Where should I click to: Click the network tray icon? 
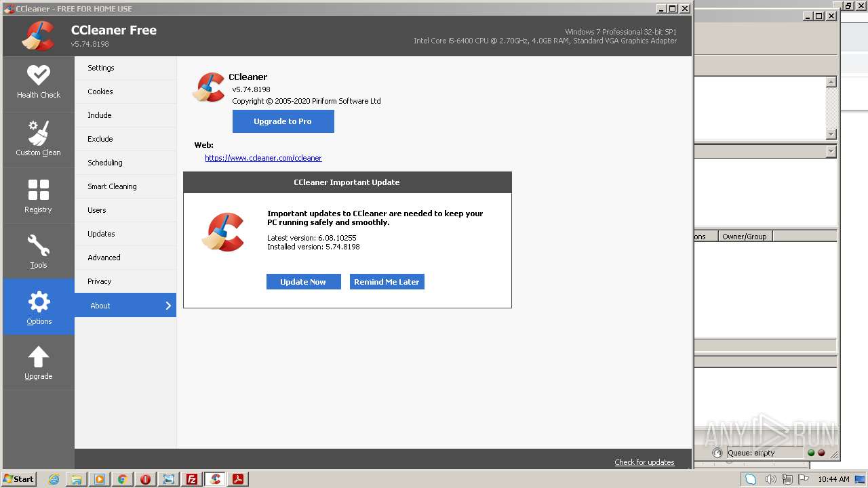click(x=787, y=479)
